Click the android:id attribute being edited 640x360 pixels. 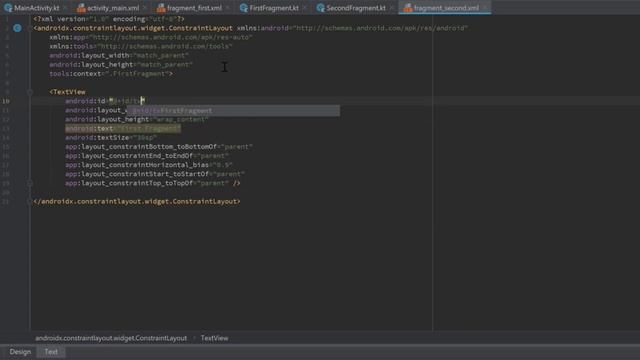click(x=105, y=101)
